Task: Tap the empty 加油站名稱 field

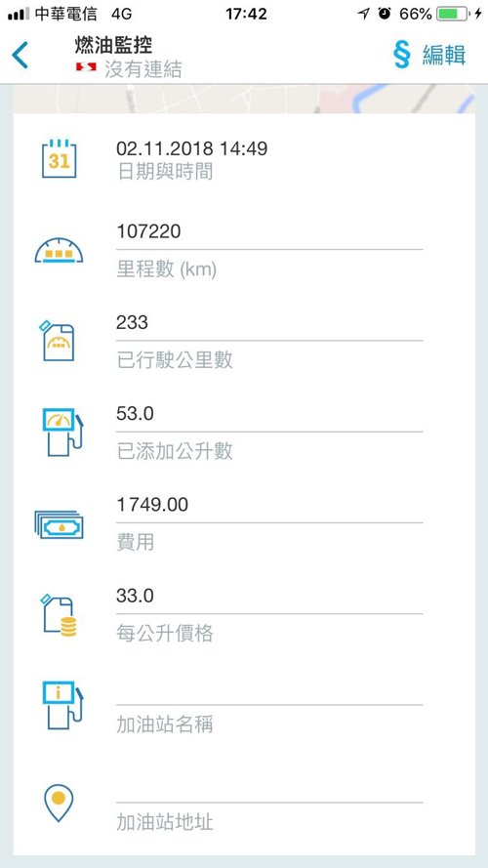Action: pos(269,692)
